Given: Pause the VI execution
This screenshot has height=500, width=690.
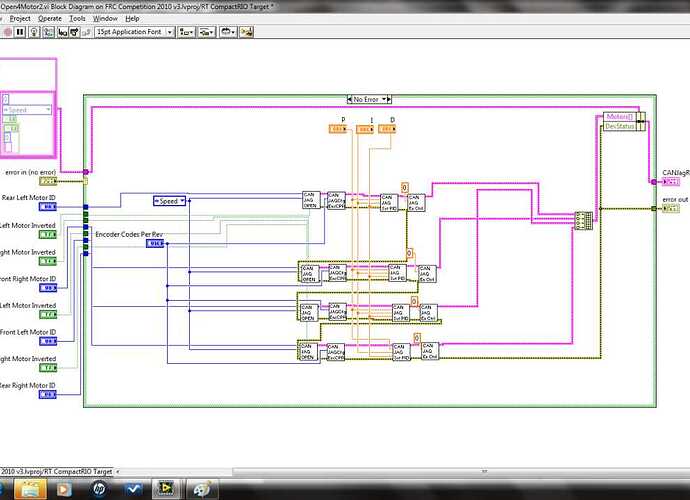Looking at the screenshot, I should [x=20, y=32].
